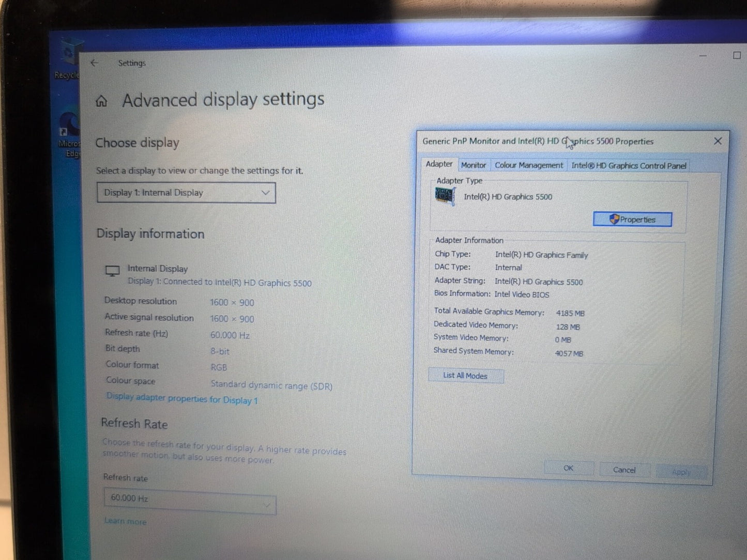The image size is (747, 560).
Task: Click Display 1: Connected to Intel(R) HD Graphics 5500
Action: pyautogui.click(x=220, y=283)
